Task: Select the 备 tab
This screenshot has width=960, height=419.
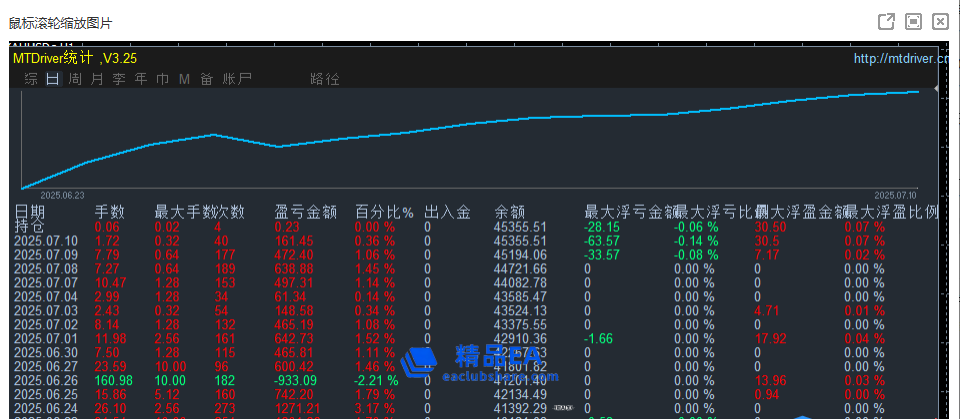Action: click(206, 78)
